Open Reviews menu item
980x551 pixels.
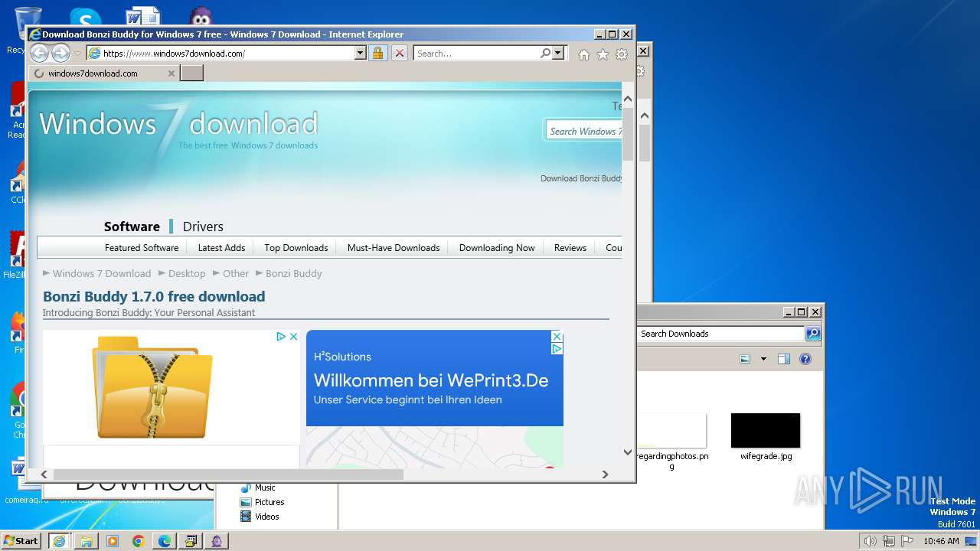click(x=570, y=248)
